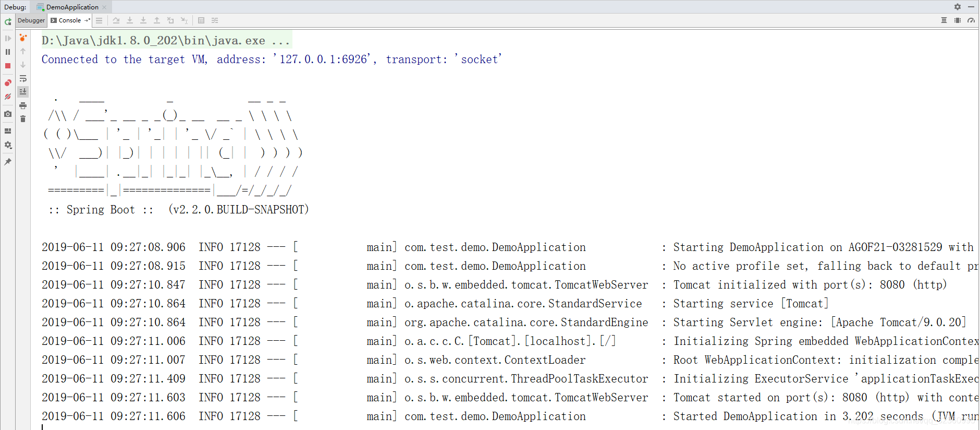
Task: Resume program using the resume icon
Action: pyautogui.click(x=8, y=38)
